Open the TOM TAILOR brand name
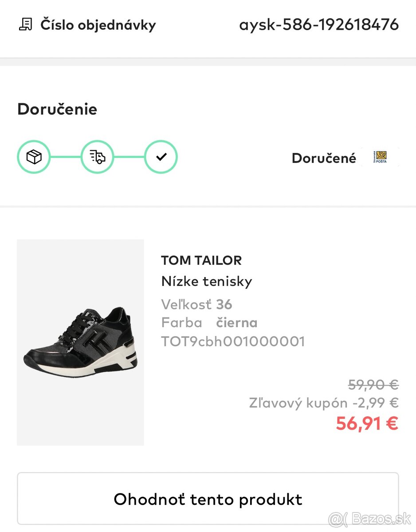 click(x=201, y=260)
